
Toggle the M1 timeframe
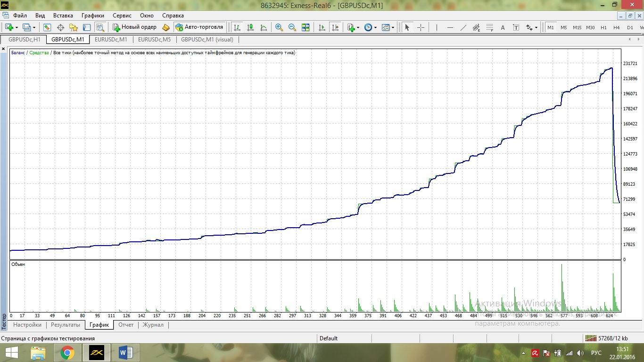(551, 27)
